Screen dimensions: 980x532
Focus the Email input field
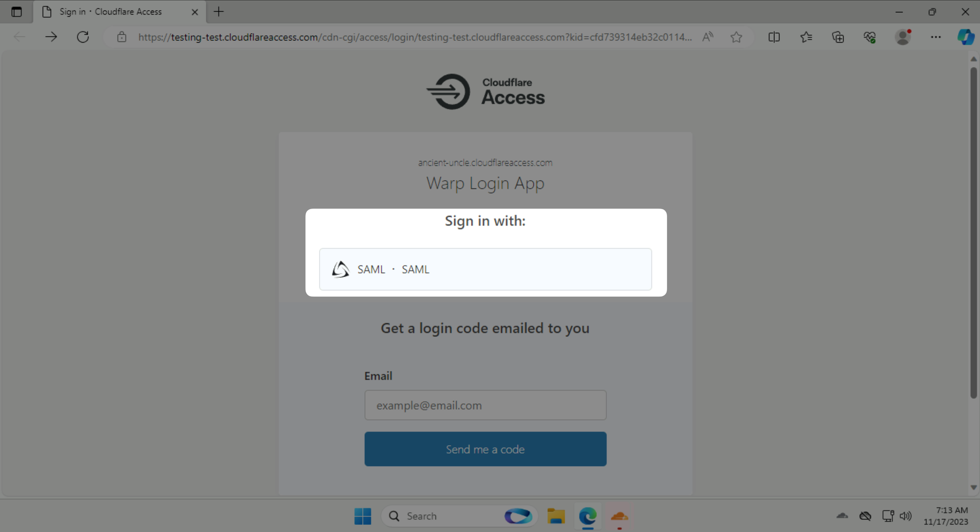pos(485,405)
